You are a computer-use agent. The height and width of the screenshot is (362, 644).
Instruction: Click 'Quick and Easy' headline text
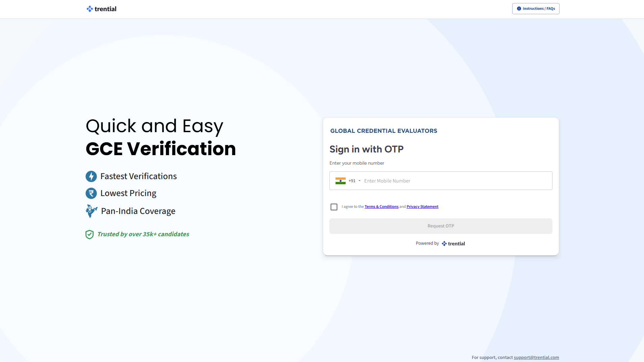(154, 126)
